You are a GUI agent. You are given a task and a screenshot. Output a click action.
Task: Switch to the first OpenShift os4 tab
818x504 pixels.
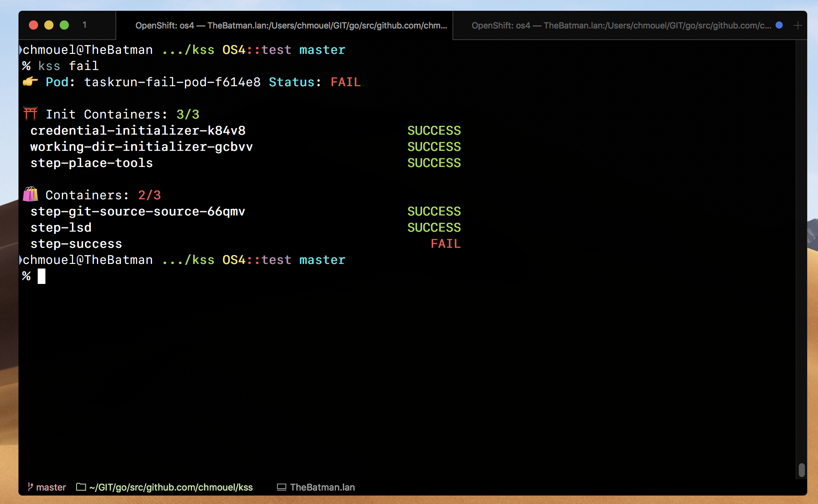point(291,25)
